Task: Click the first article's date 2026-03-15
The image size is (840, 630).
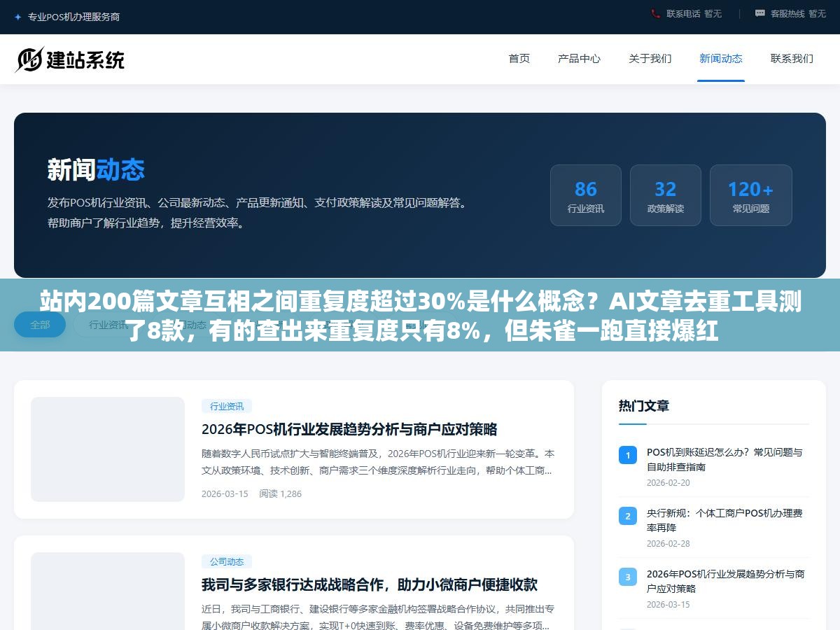Action: (x=225, y=493)
